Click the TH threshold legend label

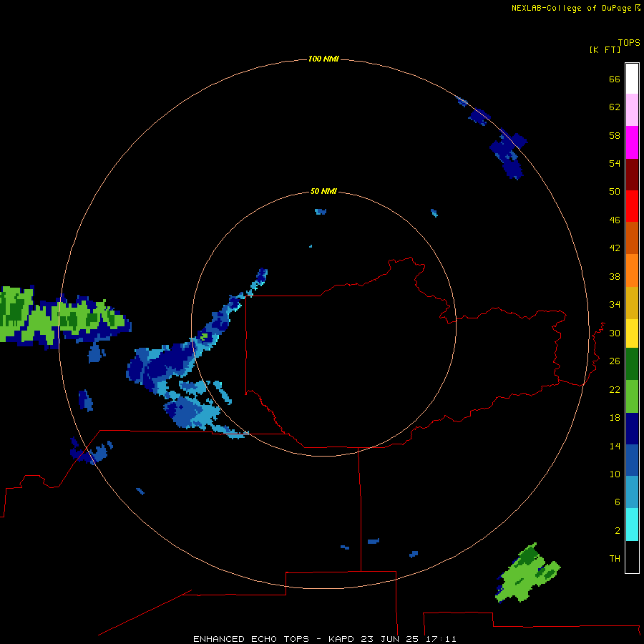pos(615,559)
